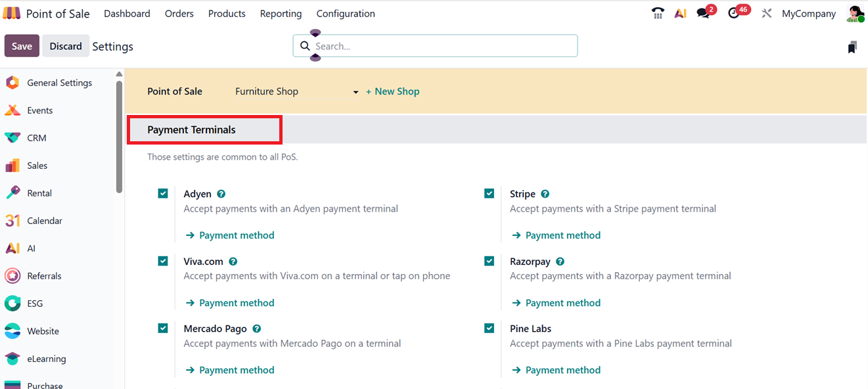This screenshot has width=868, height=389.
Task: Toggle the Mercado Pago checkbox
Action: pyautogui.click(x=163, y=328)
